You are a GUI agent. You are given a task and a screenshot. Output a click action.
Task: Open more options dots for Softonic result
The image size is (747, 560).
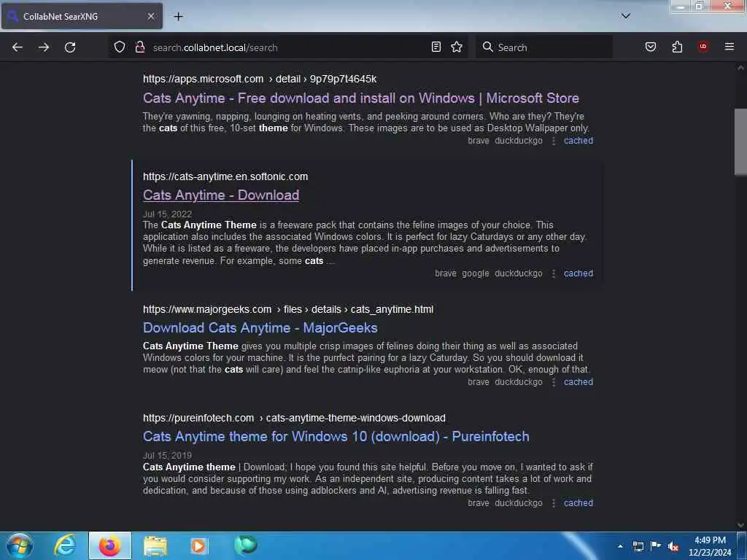pos(554,274)
